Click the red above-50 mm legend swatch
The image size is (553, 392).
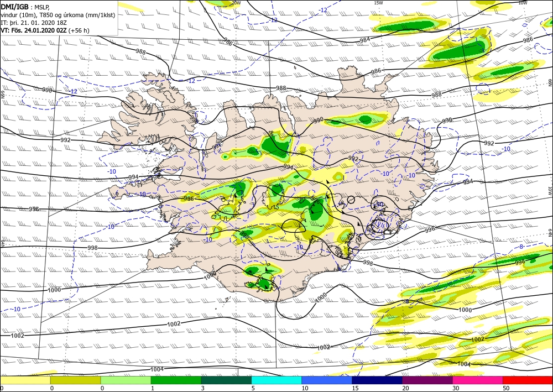click(x=528, y=380)
